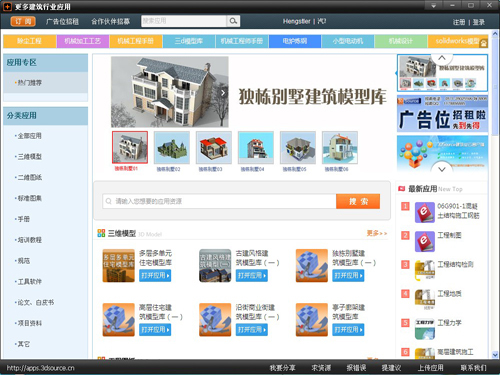Screen dimensions: 500x375
Task: Select the 机械加工工艺 purple tab
Action: point(83,41)
